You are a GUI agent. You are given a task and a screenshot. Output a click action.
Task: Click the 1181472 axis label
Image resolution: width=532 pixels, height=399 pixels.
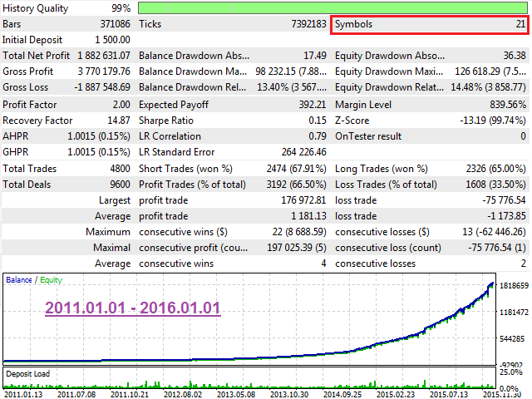514,313
